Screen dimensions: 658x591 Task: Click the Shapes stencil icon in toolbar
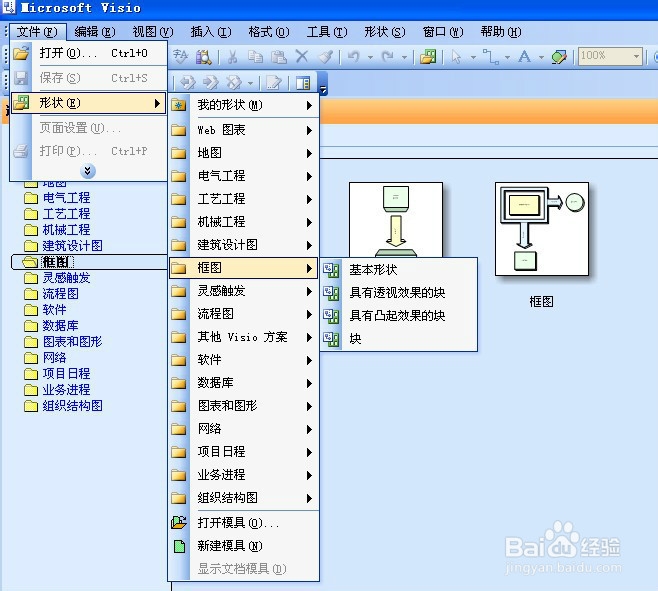coord(428,56)
